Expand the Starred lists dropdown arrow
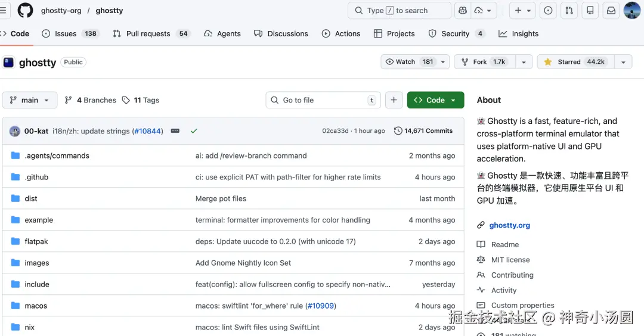 pyautogui.click(x=623, y=62)
